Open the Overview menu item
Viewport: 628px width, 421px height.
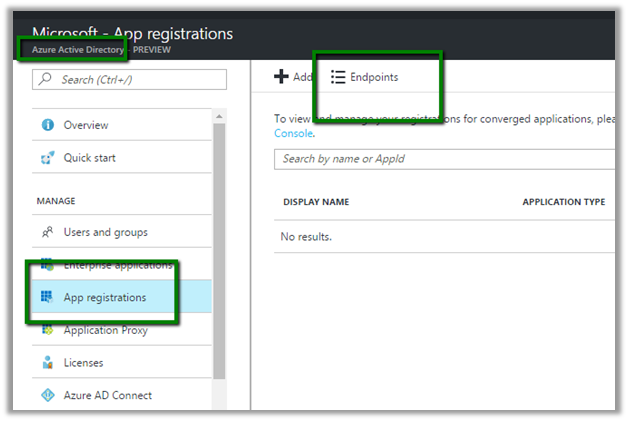[x=86, y=125]
